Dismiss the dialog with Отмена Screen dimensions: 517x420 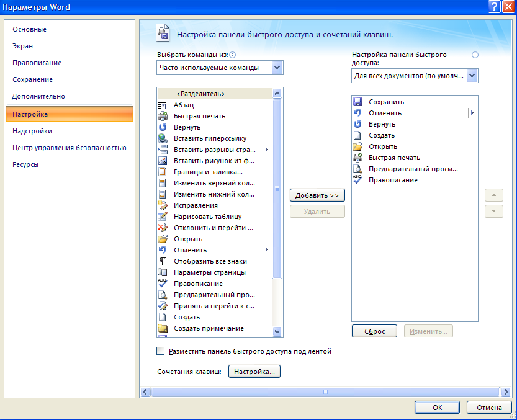click(x=489, y=408)
